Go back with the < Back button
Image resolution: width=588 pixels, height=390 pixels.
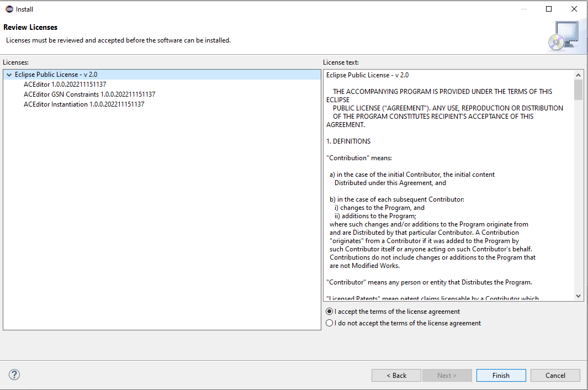396,375
